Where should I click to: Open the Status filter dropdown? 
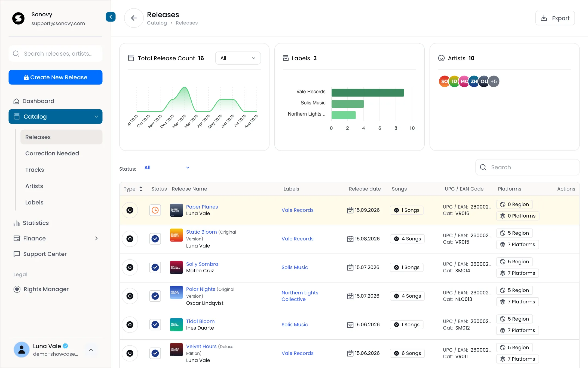pos(167,168)
